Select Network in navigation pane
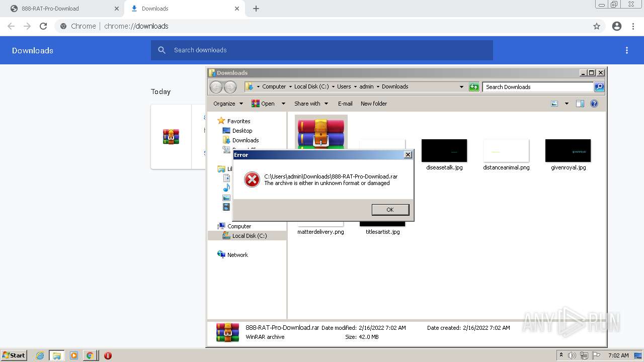Image resolution: width=644 pixels, height=362 pixels. 237,255
